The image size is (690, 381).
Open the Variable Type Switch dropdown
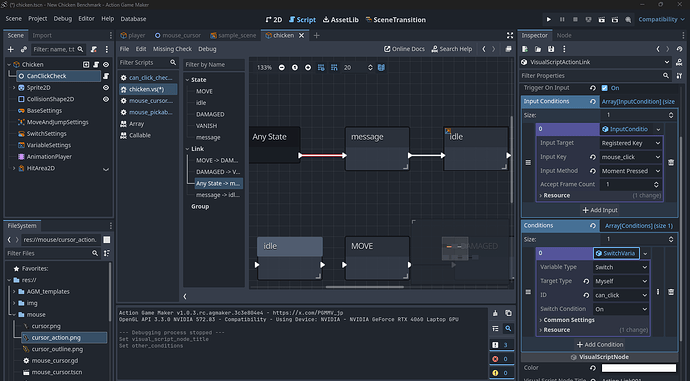tap(621, 267)
